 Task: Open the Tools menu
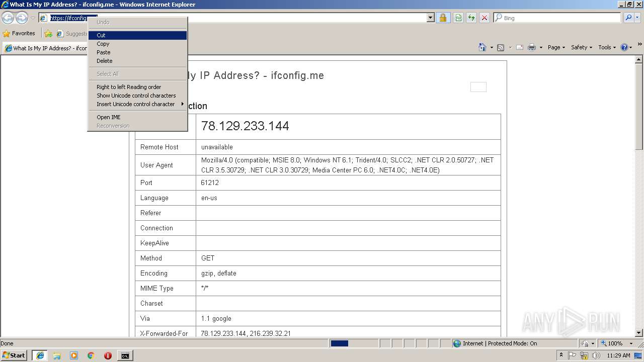[x=607, y=47]
